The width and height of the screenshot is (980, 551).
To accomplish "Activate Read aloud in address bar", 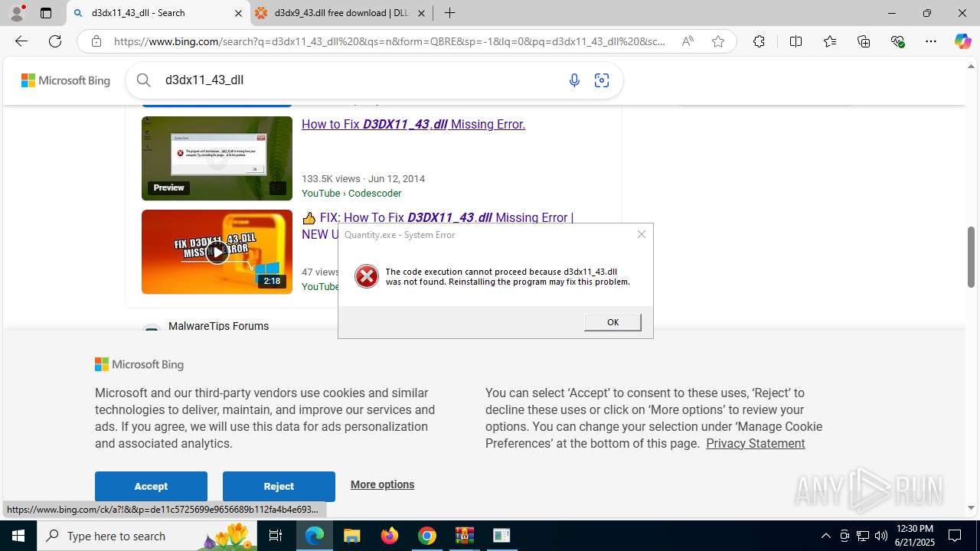I will pos(688,41).
